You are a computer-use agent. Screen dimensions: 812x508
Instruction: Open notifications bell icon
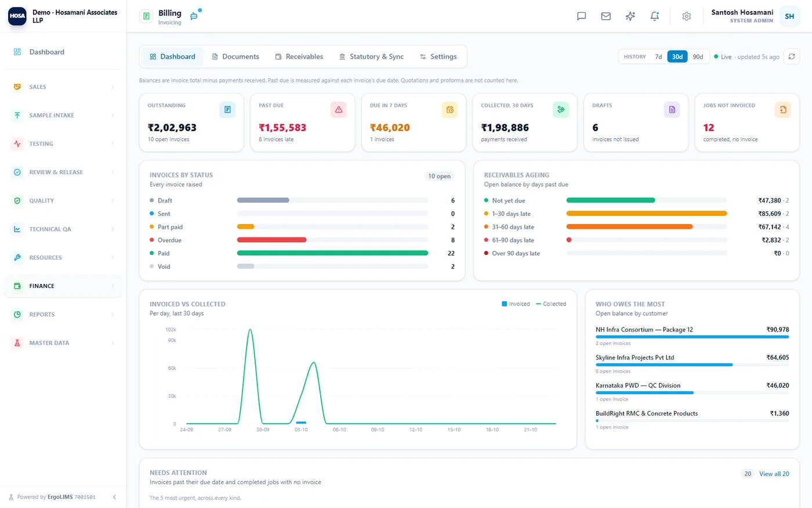pos(654,16)
